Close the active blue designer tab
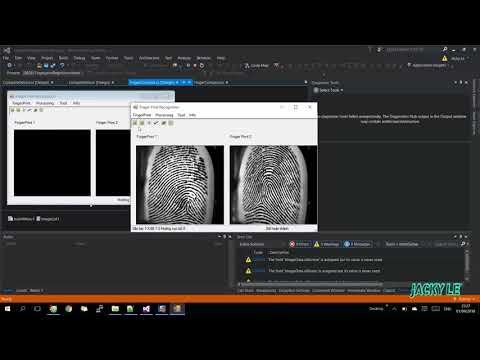 click(189, 82)
